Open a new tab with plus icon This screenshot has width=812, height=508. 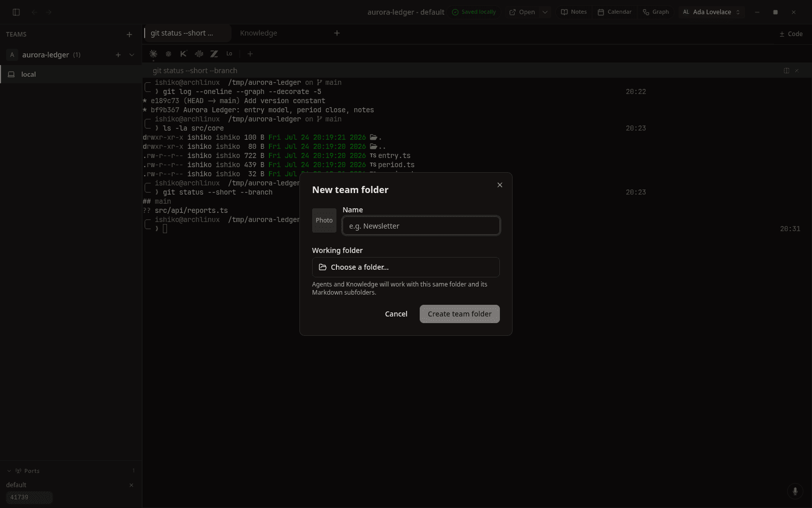[x=337, y=33]
